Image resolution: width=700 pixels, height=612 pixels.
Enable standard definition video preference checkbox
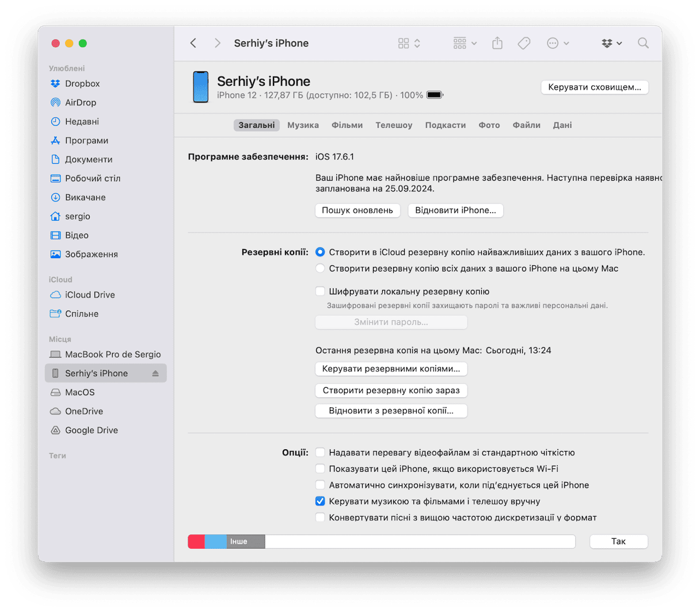click(320, 453)
